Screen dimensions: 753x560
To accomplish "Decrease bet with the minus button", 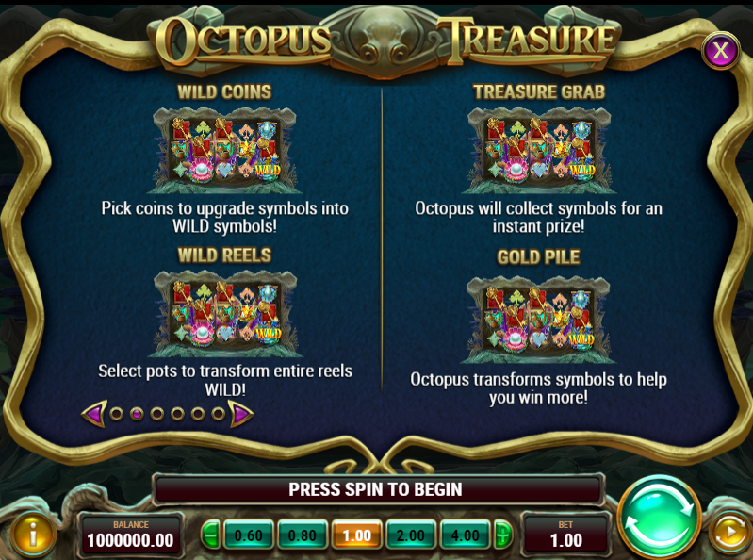I will tap(210, 535).
